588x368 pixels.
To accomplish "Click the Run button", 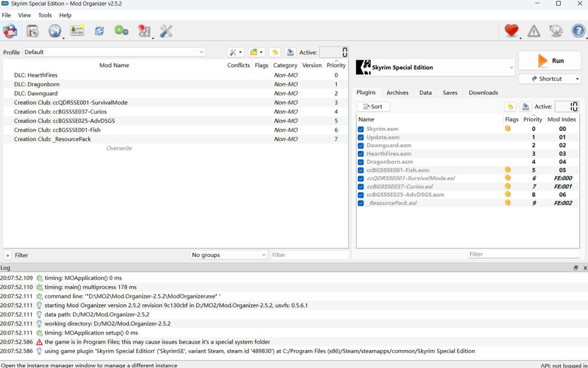I will [x=550, y=61].
